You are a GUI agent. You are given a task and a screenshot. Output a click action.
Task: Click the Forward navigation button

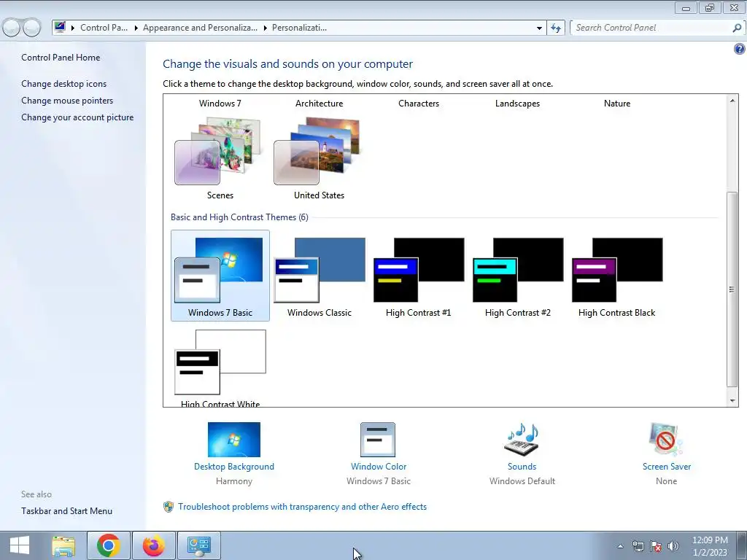pos(31,28)
